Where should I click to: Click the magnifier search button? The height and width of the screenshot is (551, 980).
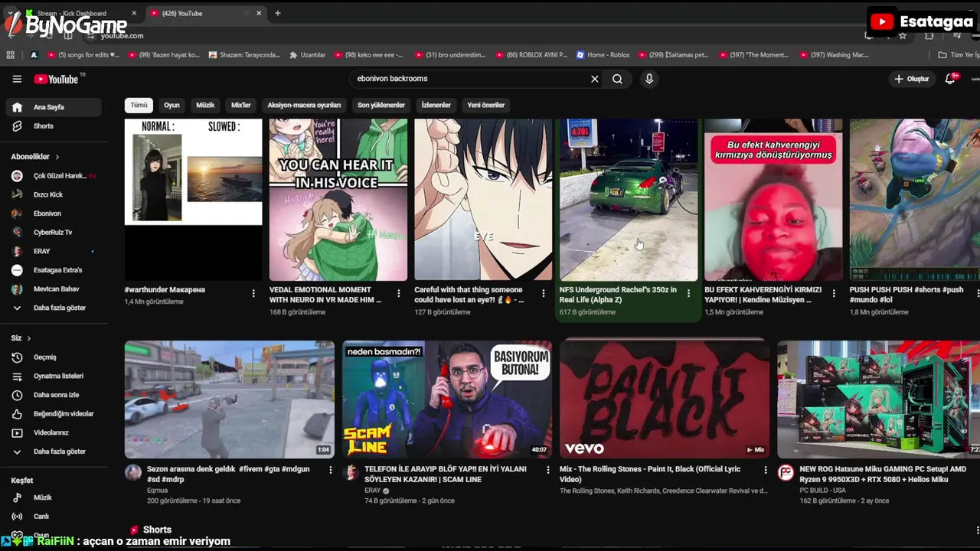pyautogui.click(x=617, y=79)
